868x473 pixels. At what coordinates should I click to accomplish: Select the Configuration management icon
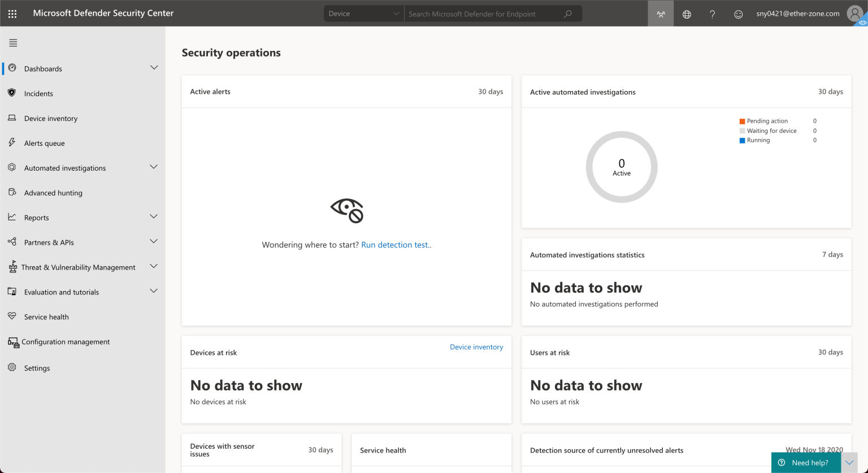tap(12, 342)
